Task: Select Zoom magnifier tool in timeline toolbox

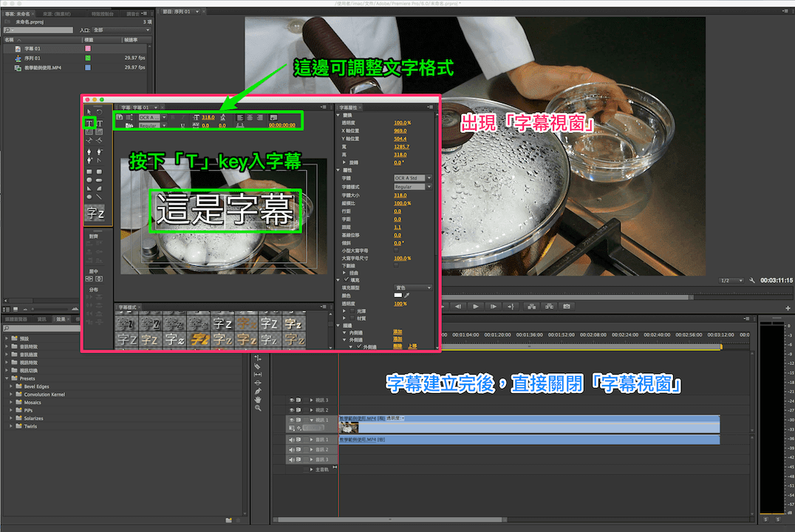Action: pos(258,408)
